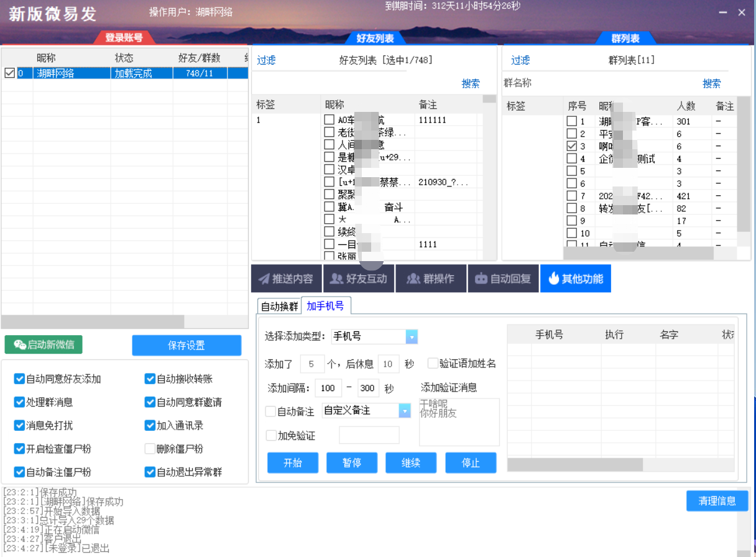
Task: Click the 748/11 cell in account row
Action: coord(200,73)
